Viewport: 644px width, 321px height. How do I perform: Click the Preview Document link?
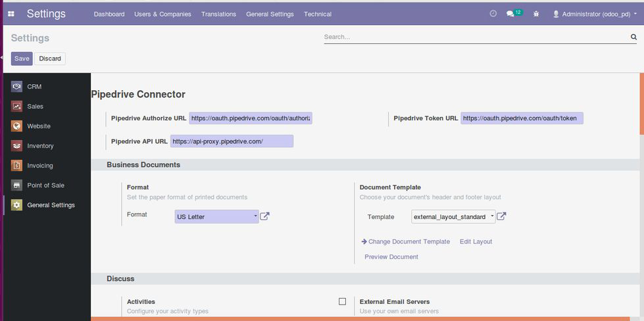click(391, 257)
